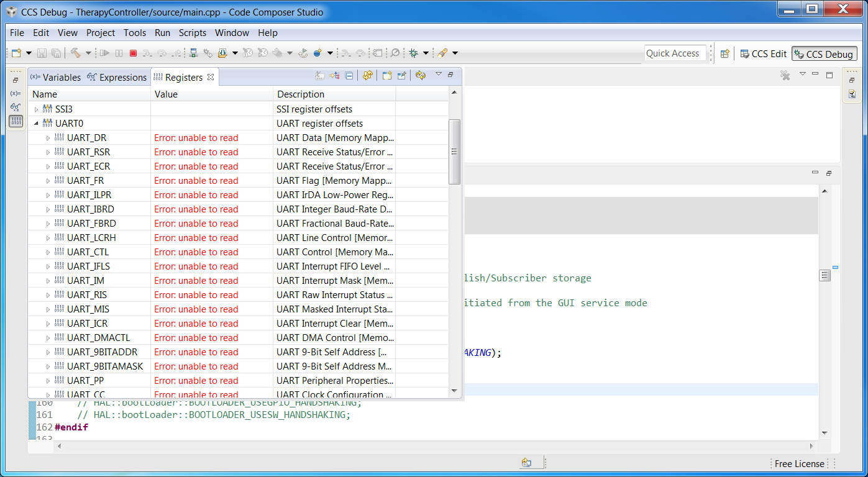Switch to the CCS Edit perspective
Screen dimensions: 868x477
tap(763, 54)
